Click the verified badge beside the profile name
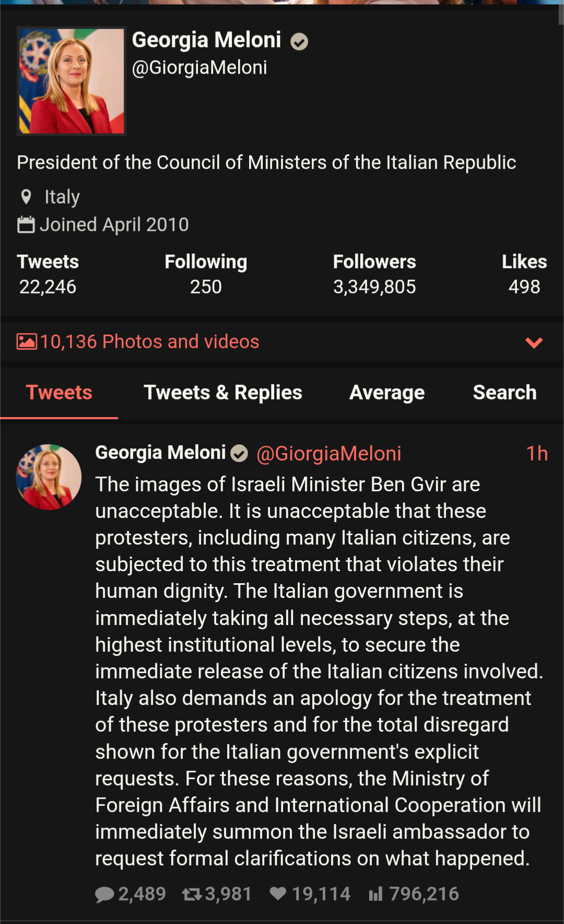The height and width of the screenshot is (924, 564). point(299,41)
